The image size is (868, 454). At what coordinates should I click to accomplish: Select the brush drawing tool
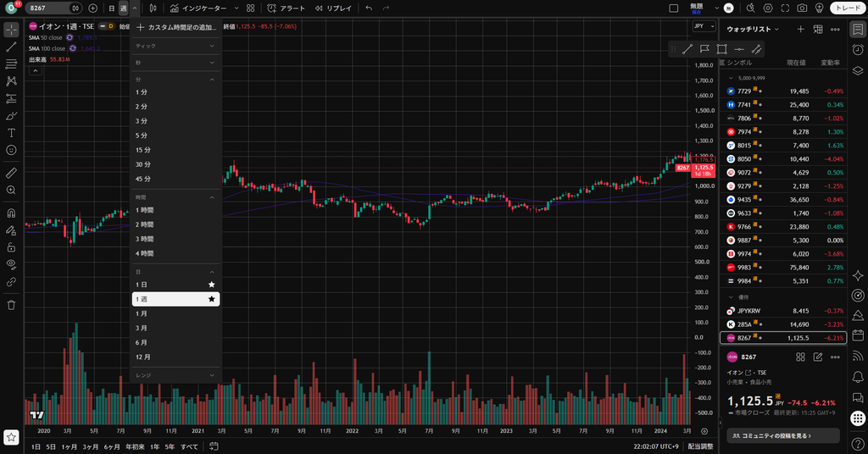[11, 116]
